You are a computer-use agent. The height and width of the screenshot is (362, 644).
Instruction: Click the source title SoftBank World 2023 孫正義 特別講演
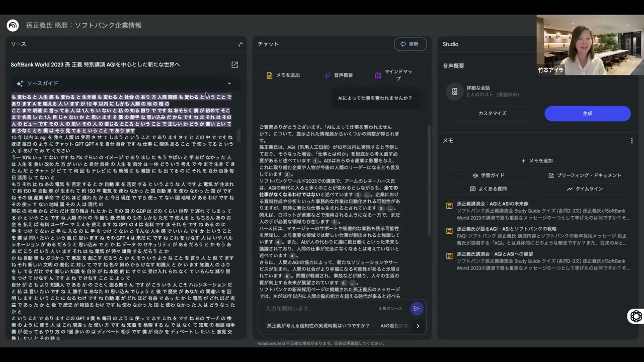[x=95, y=64]
